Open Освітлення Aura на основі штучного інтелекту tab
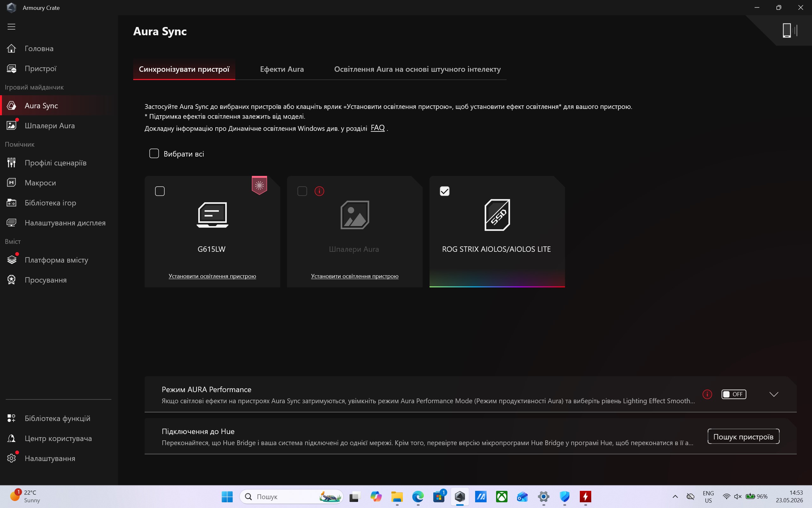Viewport: 812px width, 508px height. tap(417, 69)
